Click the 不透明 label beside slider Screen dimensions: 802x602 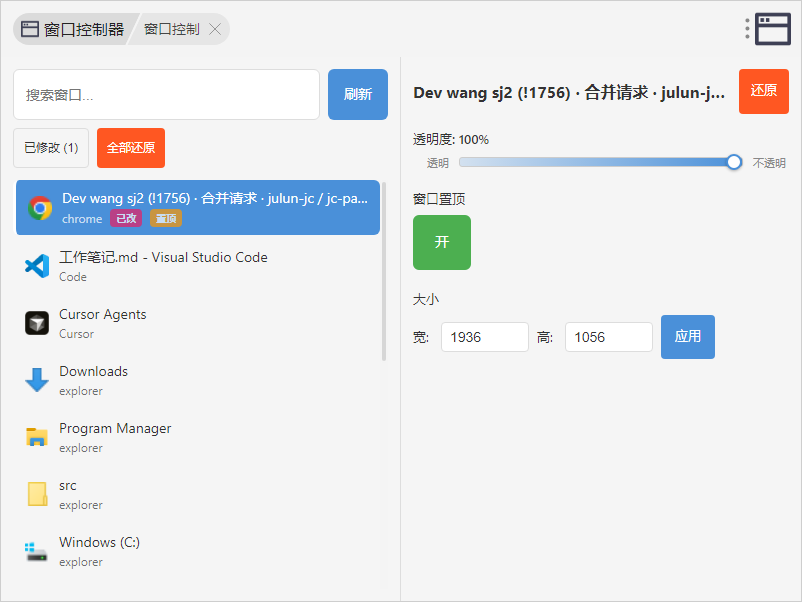[x=769, y=163]
